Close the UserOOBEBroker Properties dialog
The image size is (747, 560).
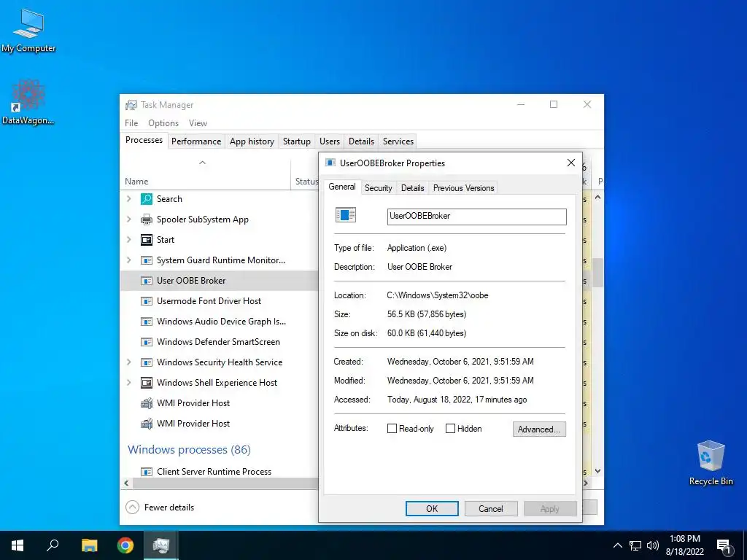click(x=570, y=163)
